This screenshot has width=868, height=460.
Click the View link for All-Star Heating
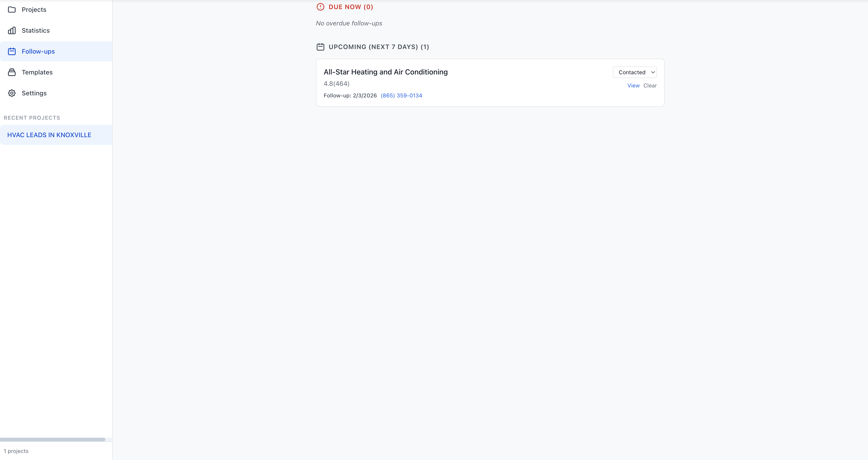633,86
